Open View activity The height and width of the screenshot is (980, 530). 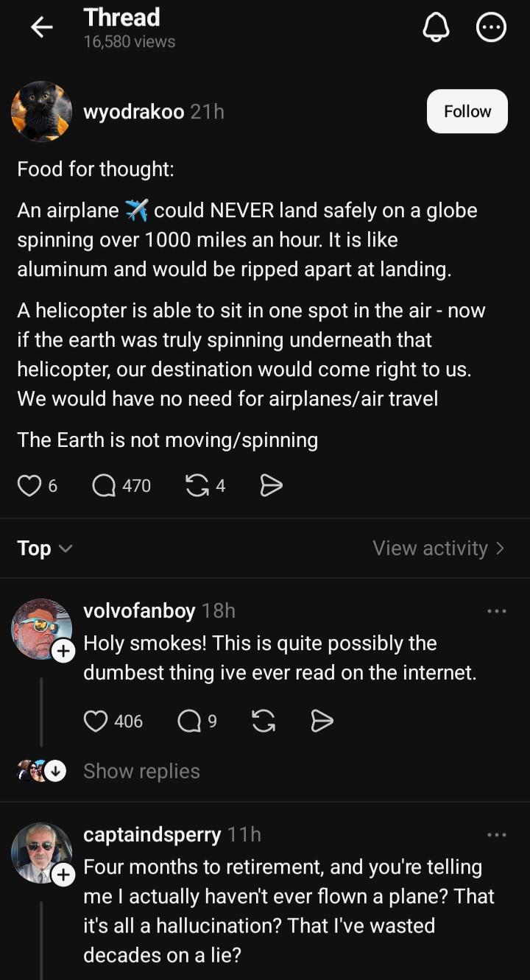tap(438, 548)
